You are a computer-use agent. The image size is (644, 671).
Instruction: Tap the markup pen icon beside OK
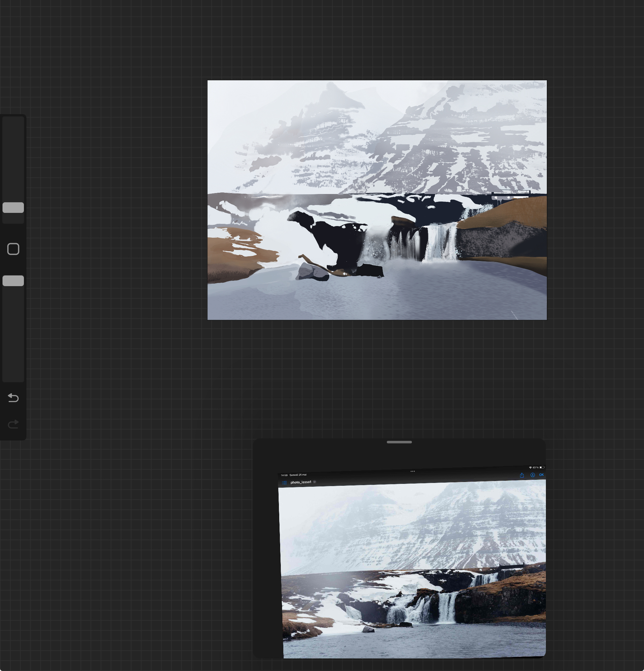pyautogui.click(x=532, y=475)
